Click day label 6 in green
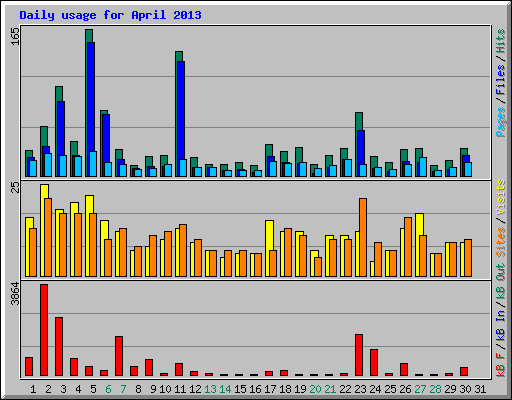 (108, 389)
